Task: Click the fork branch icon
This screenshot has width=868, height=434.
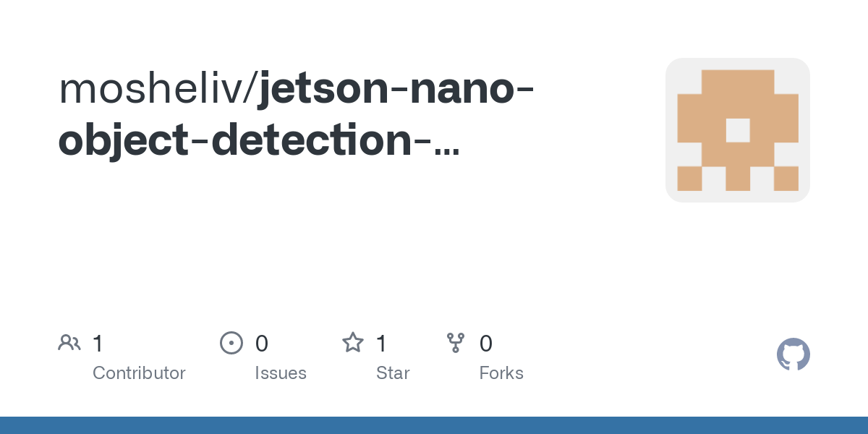Action: (x=456, y=343)
